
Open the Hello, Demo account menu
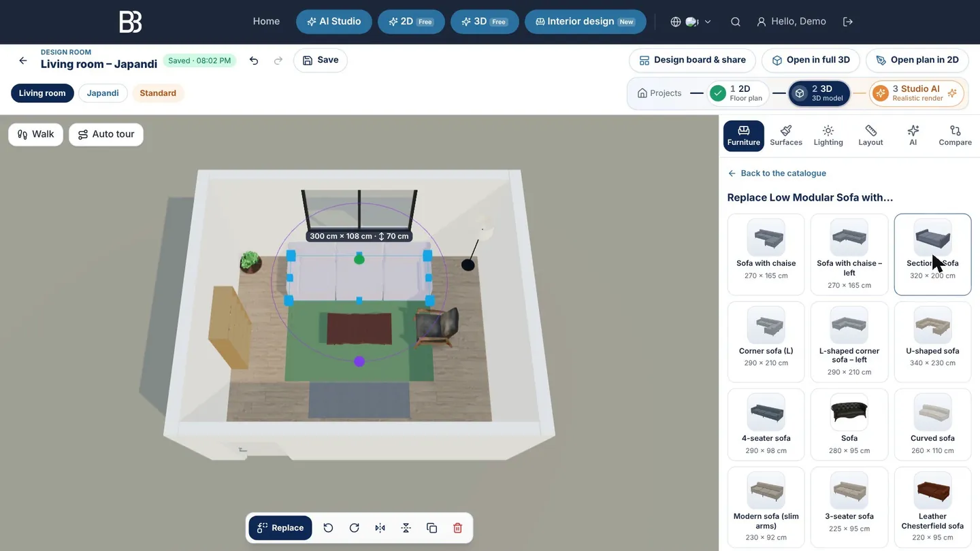(x=791, y=22)
